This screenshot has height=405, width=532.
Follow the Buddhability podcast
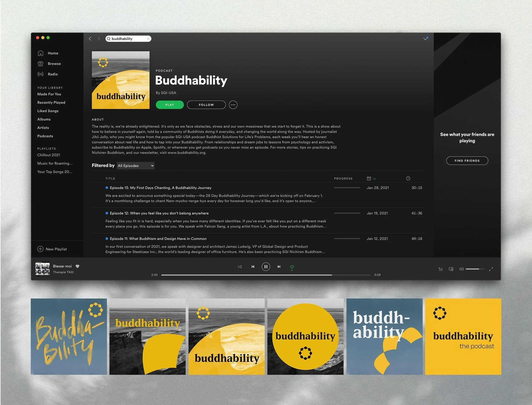click(206, 105)
